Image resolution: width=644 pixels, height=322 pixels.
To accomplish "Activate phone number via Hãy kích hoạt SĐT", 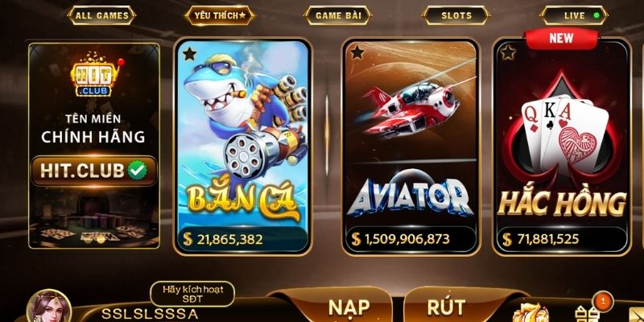I will click(192, 294).
